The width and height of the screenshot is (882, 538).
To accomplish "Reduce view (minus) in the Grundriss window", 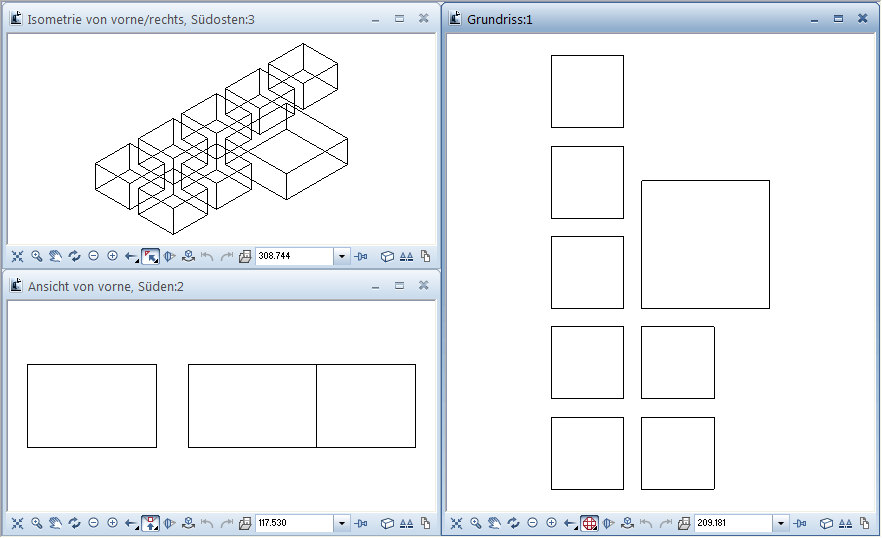I will pyautogui.click(x=532, y=523).
